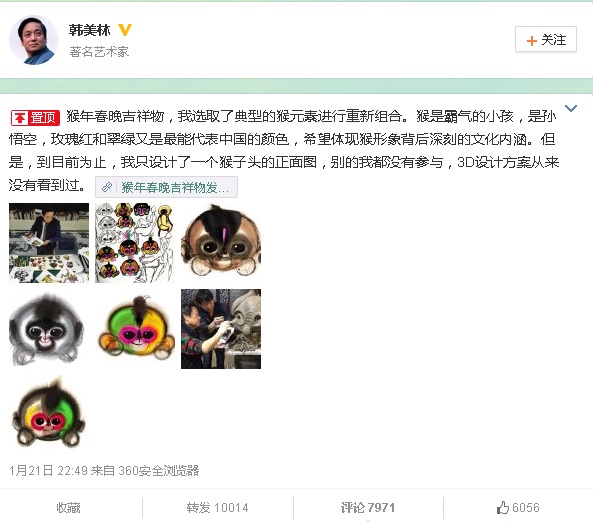Open the chain link icon attachment

pos(107,187)
